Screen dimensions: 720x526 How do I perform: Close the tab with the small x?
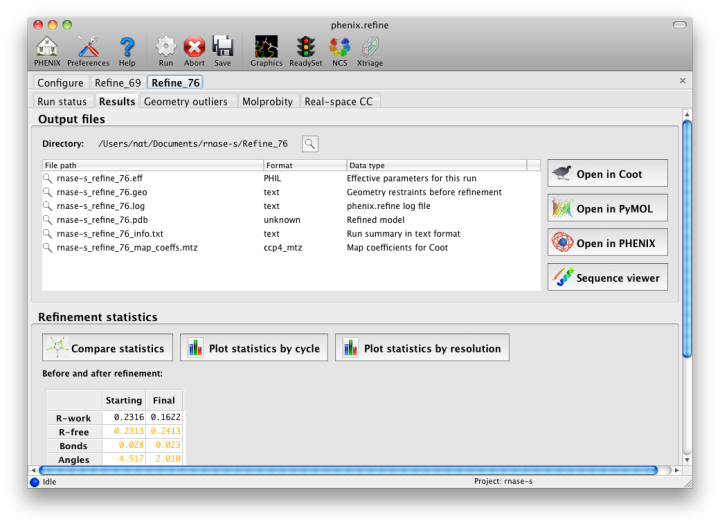click(x=682, y=81)
